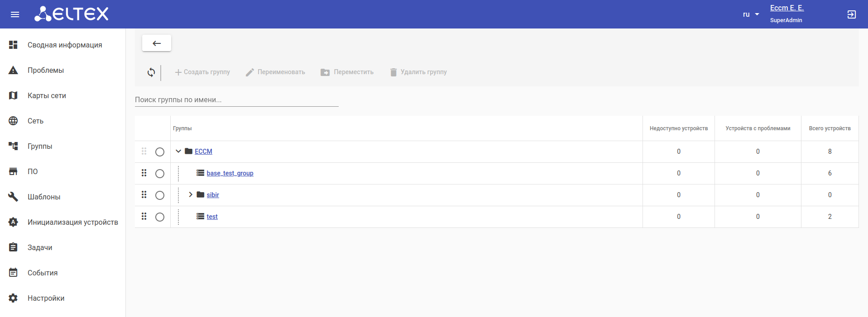Click drag handle of ECCM row
Screen dimensions: 868x317
(144, 151)
